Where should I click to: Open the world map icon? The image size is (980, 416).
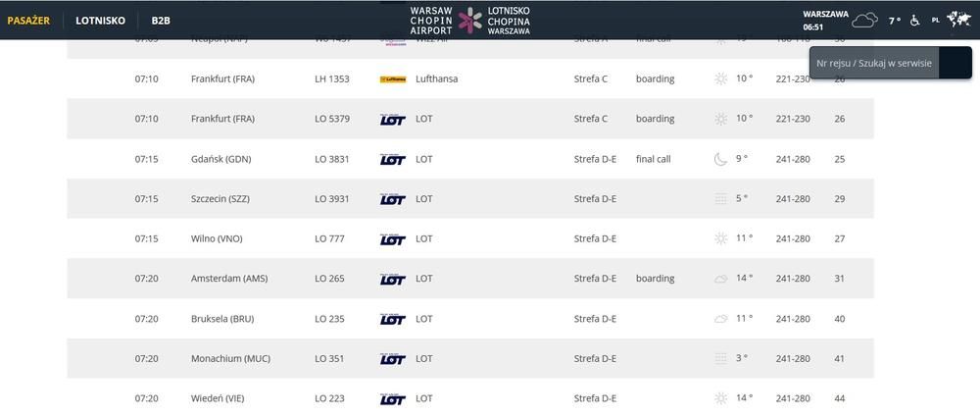pyautogui.click(x=957, y=19)
